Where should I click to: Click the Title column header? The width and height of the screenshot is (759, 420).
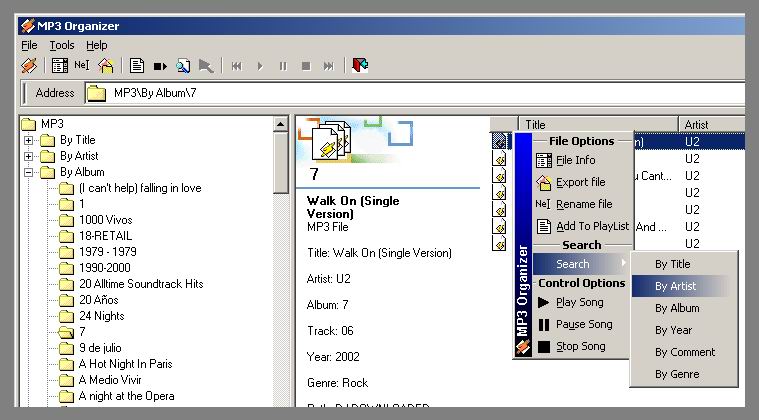coord(598,124)
